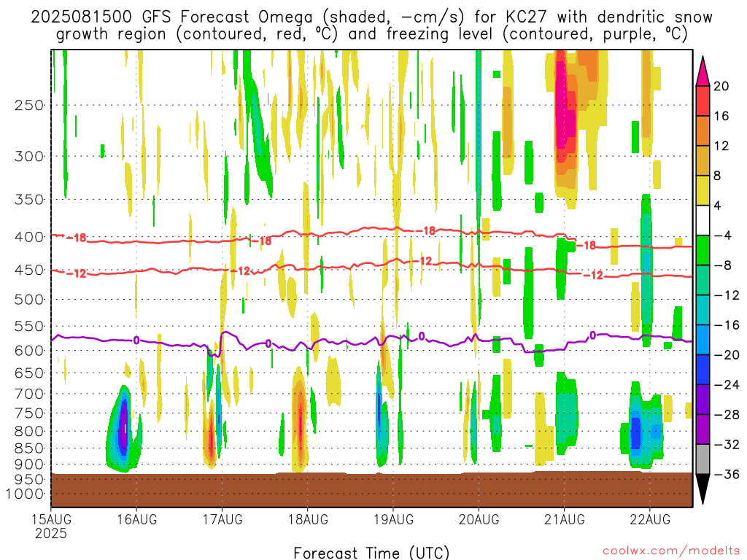
Task: Click the colorbar value label 20
Action: pos(721,86)
